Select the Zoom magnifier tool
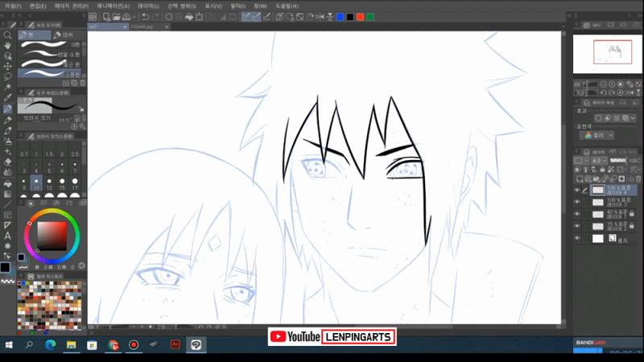The image size is (644, 362). tap(7, 35)
